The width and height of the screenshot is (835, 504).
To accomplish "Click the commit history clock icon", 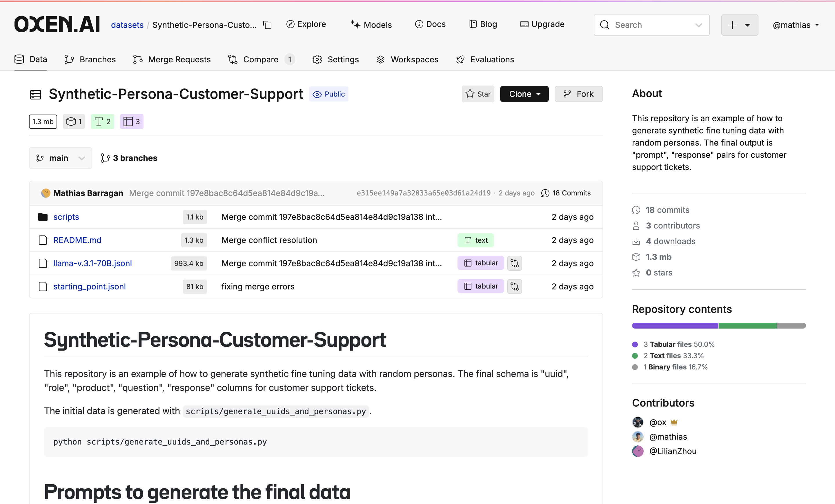I will pos(545,193).
